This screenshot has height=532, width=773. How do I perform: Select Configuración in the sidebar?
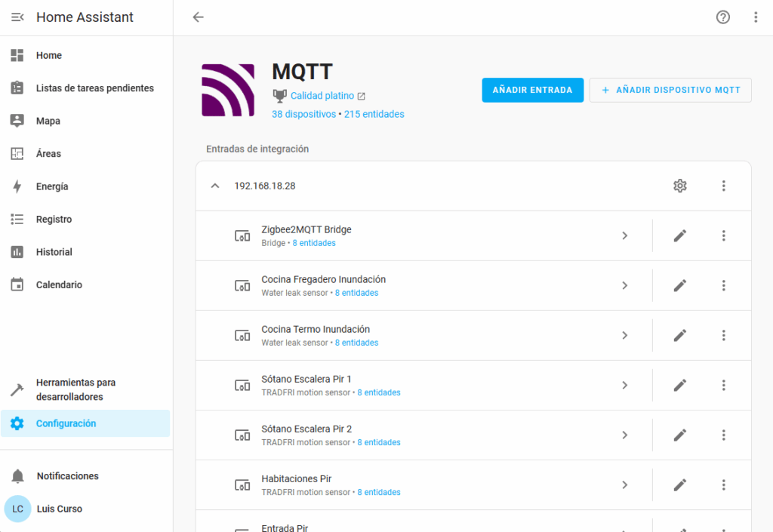point(85,423)
